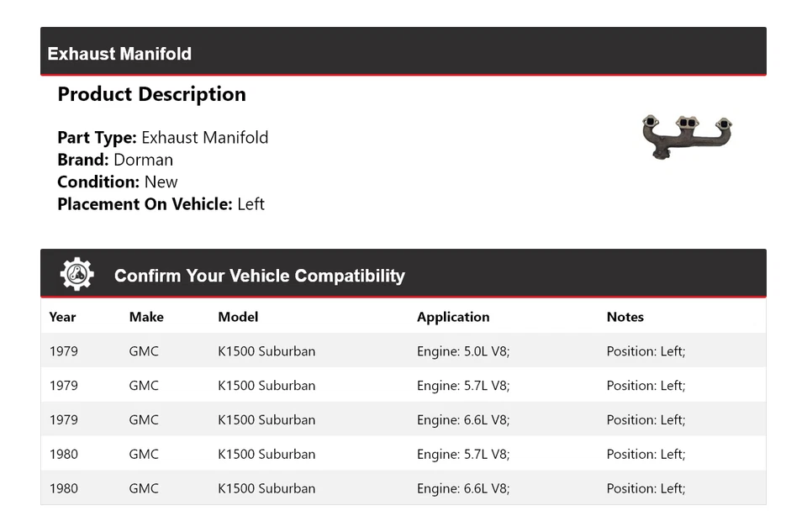Click the Part Type: Exhaust Manifold line

click(163, 138)
